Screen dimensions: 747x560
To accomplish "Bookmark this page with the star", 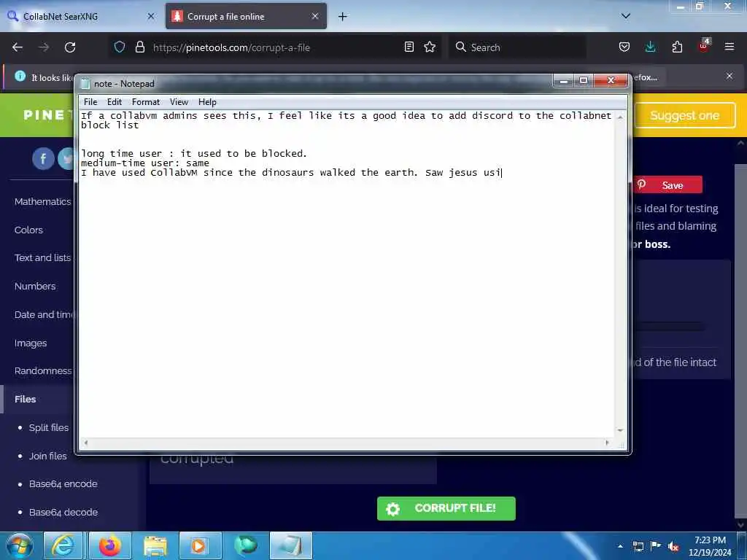I will 430,47.
